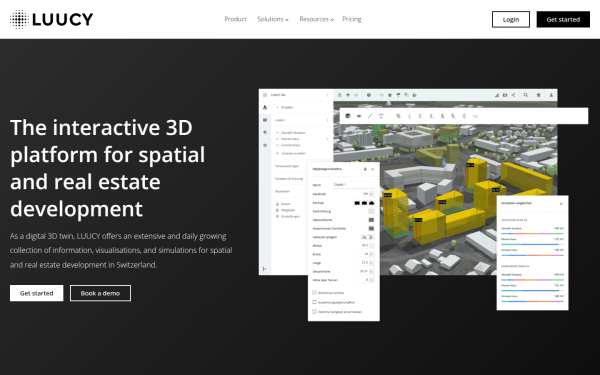The image size is (600, 375).
Task: Click the plus to create a new variant
Action: [277, 153]
